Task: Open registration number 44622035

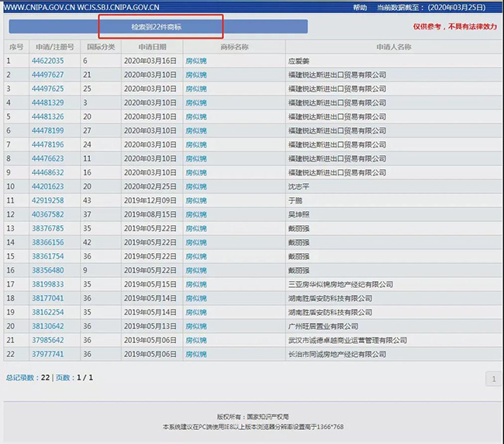Action: click(47, 61)
